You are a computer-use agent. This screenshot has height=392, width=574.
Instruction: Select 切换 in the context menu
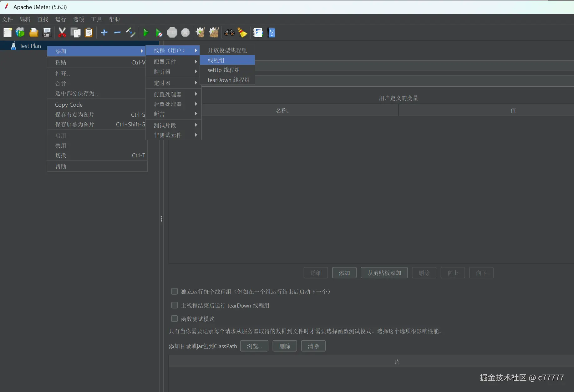[x=97, y=155]
